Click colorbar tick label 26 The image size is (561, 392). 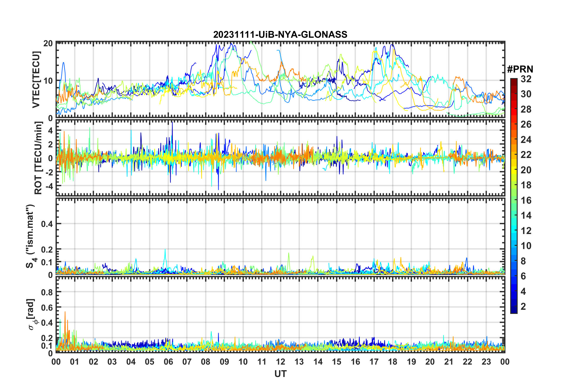click(526, 124)
